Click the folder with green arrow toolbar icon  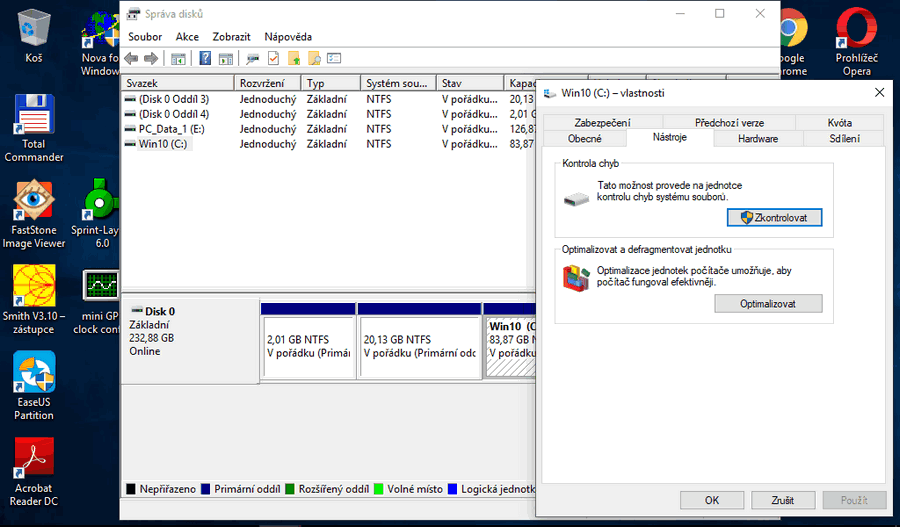(293, 58)
